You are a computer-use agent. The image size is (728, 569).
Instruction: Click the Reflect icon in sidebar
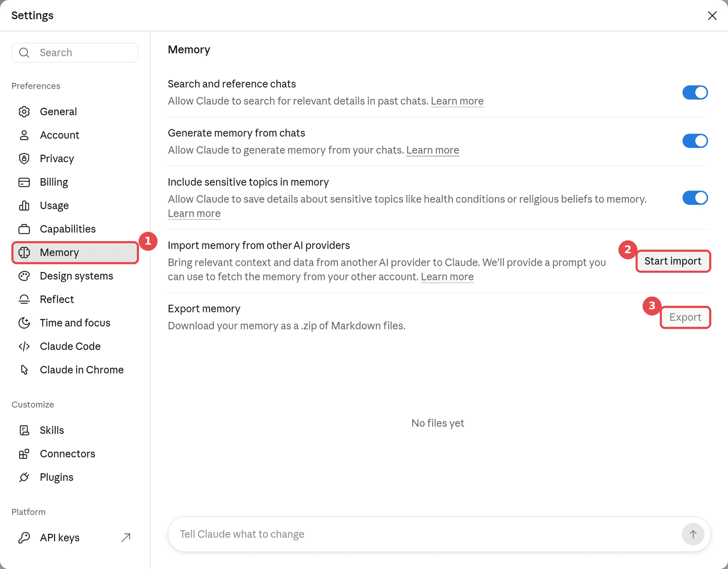pyautogui.click(x=24, y=300)
